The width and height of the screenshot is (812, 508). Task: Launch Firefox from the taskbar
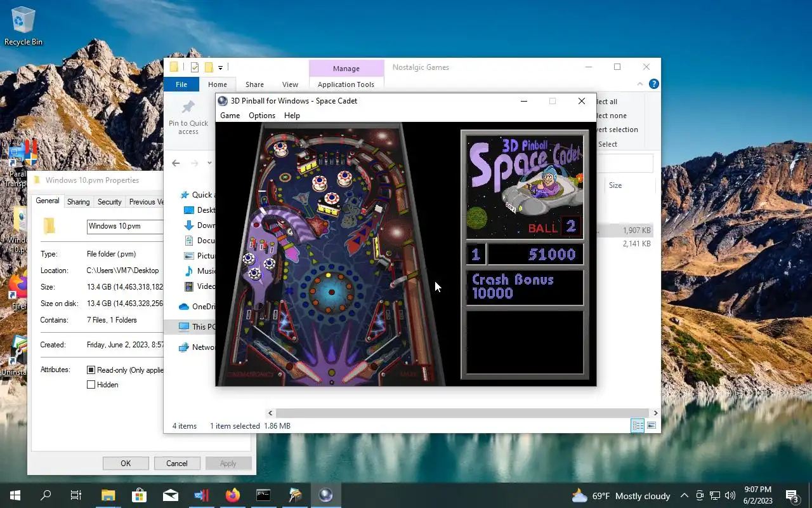(x=233, y=495)
